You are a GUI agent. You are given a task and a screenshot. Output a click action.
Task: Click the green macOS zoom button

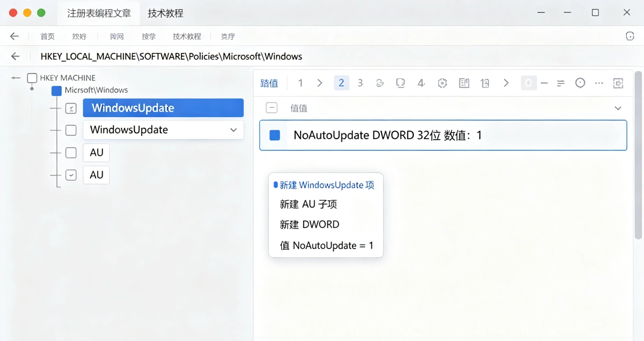click(x=41, y=13)
